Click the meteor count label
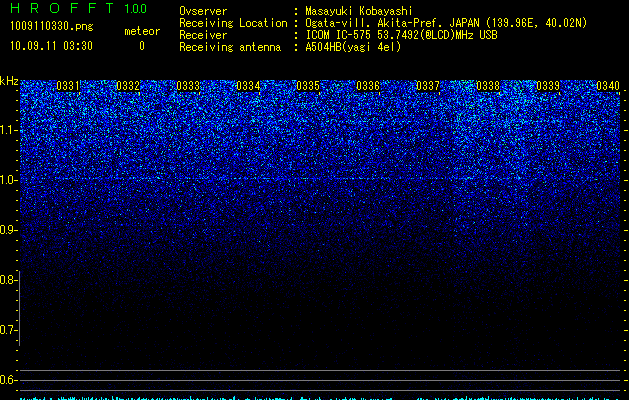 (142, 31)
